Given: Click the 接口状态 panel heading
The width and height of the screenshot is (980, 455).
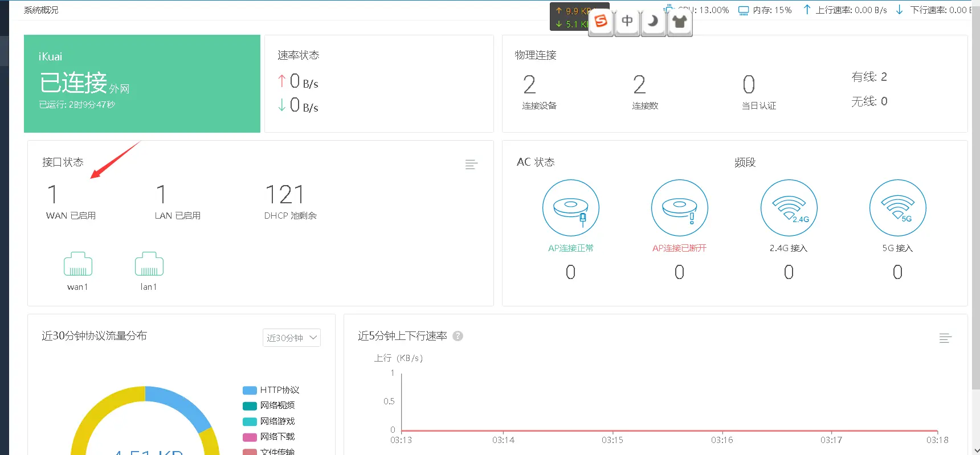Looking at the screenshot, I should point(63,162).
